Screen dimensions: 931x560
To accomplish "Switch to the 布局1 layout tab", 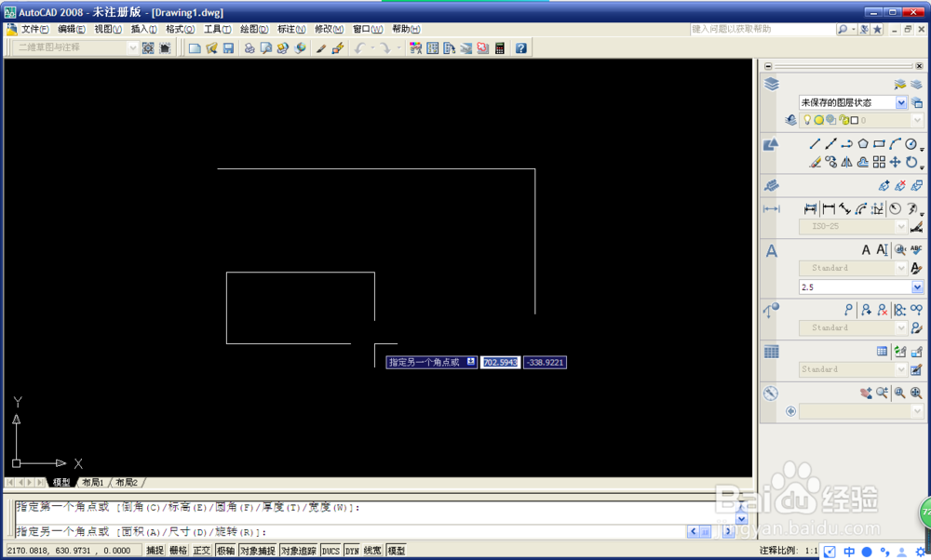I will [x=92, y=482].
